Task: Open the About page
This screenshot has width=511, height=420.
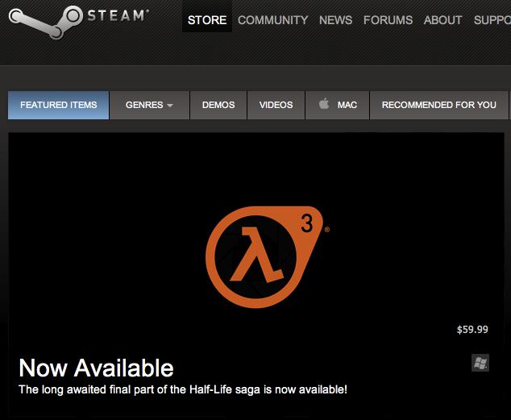Action: click(x=442, y=20)
